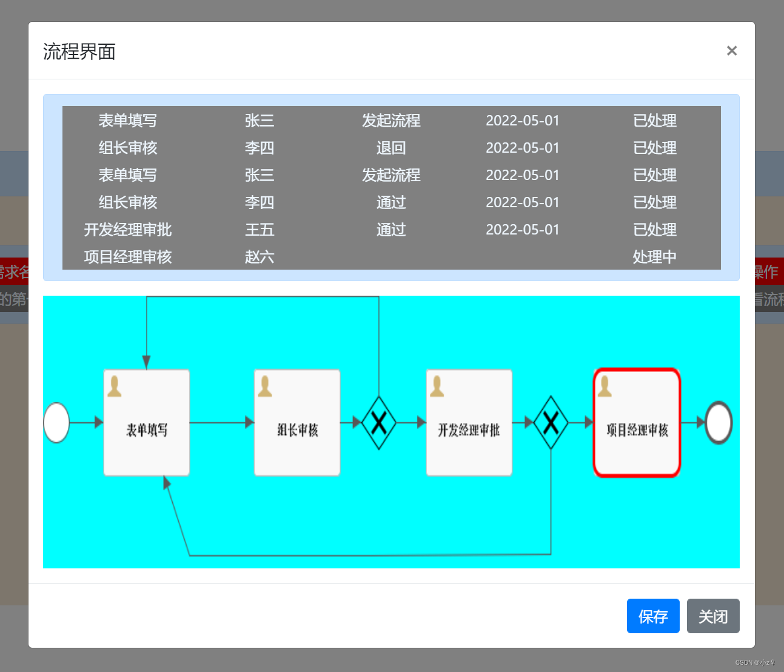
Task: Click the start event circle in the flowchart
Action: 56,422
